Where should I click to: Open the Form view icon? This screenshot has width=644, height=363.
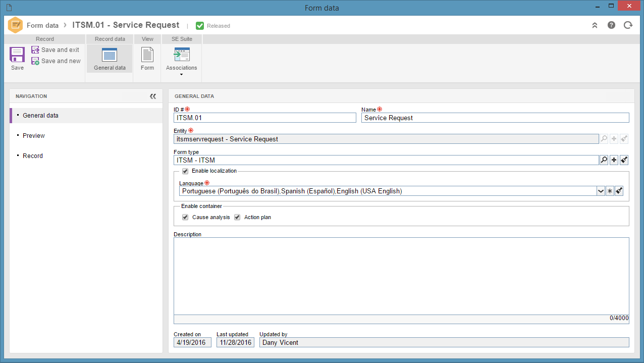147,55
